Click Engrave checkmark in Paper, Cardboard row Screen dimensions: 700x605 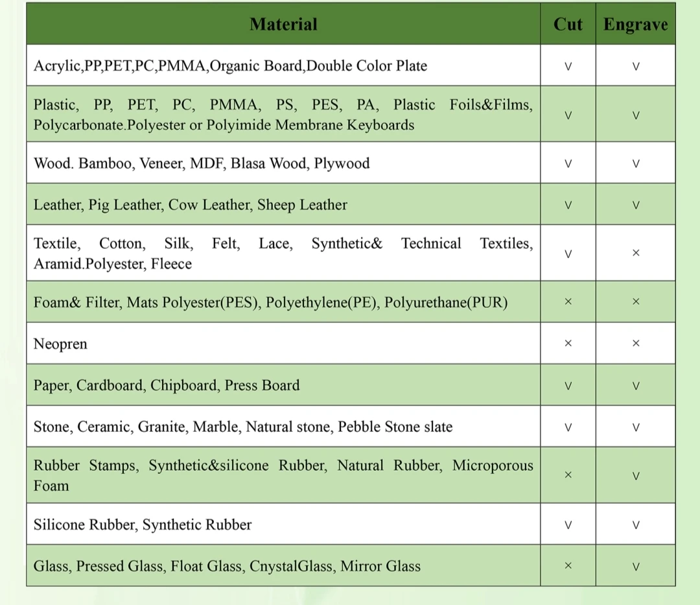(x=636, y=386)
